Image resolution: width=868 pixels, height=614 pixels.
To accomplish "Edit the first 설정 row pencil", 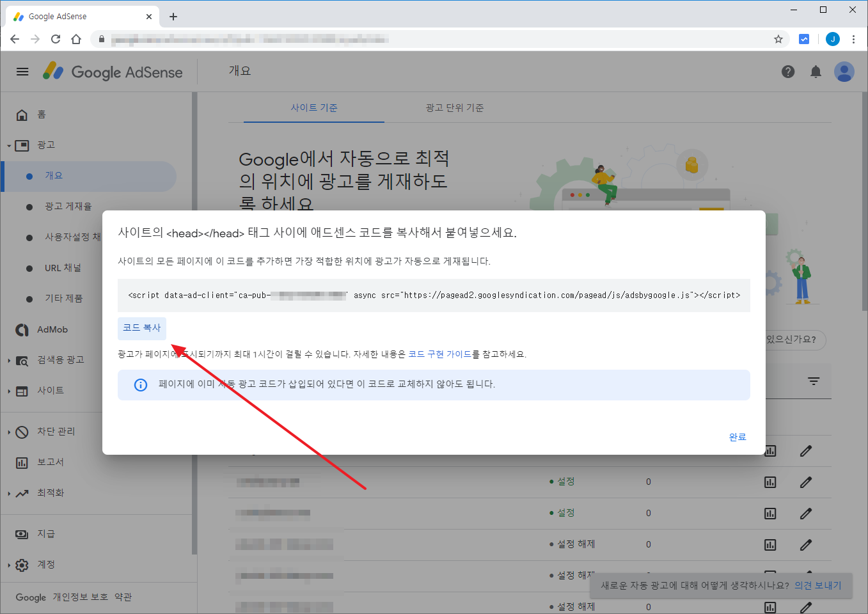I will pyautogui.click(x=806, y=482).
